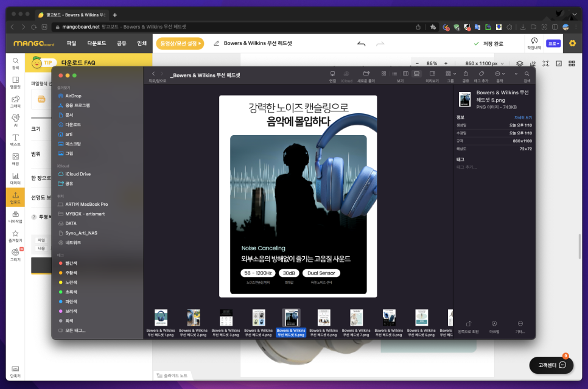Screen dimensions: 588x389
Task: Open the 단축키 keyboard shortcuts icon
Action: [x=15, y=372]
